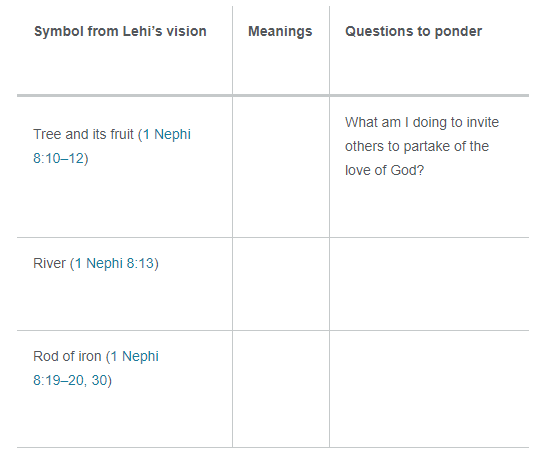Click empty Meanings cell for Rod of iron

(x=281, y=389)
